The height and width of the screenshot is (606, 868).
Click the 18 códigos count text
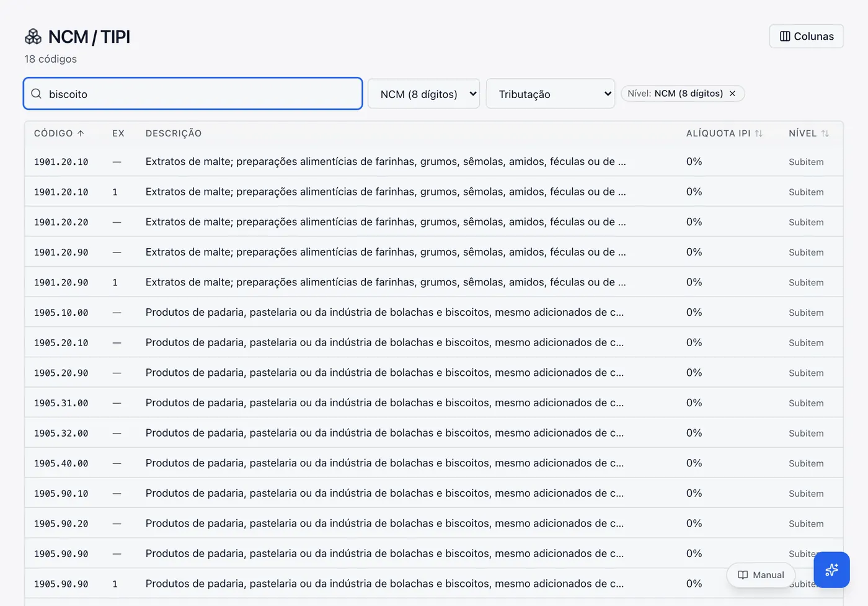click(x=50, y=59)
